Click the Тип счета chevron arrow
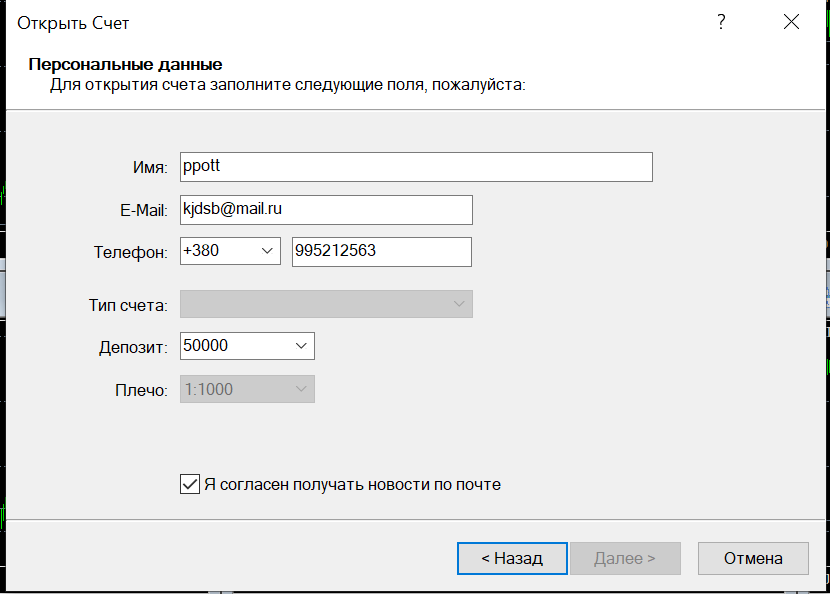This screenshot has height=594, width=830. click(459, 304)
